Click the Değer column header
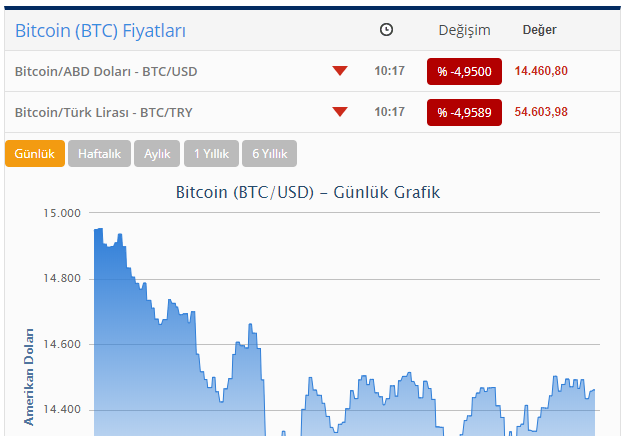This screenshot has height=436, width=623. tap(540, 30)
